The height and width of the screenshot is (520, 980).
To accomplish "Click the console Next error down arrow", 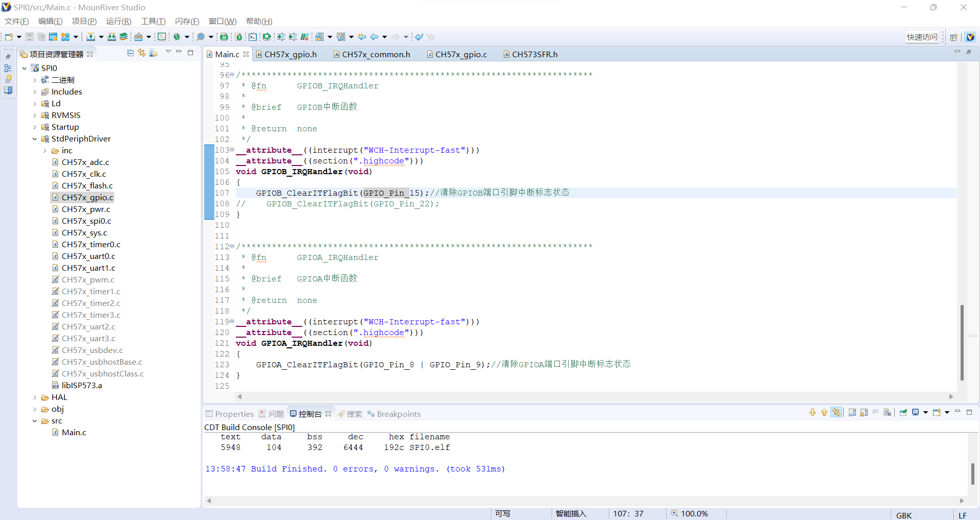I will [x=813, y=412].
